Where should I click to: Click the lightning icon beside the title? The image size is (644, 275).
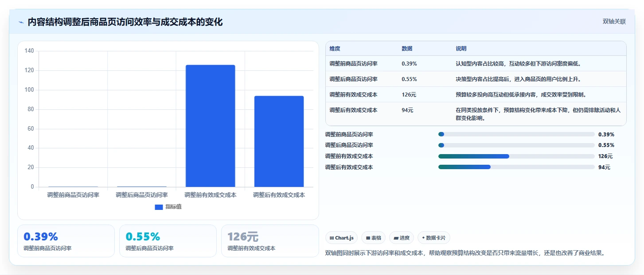pos(21,22)
